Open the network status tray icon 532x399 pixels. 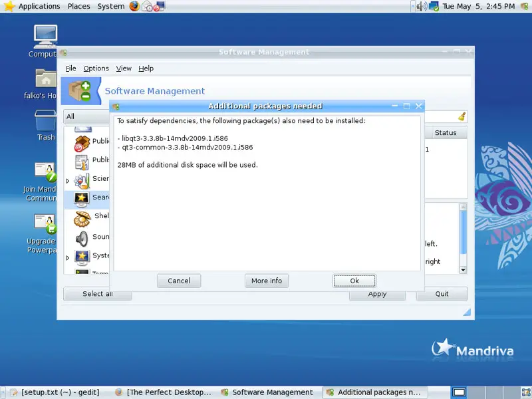pyautogui.click(x=434, y=6)
